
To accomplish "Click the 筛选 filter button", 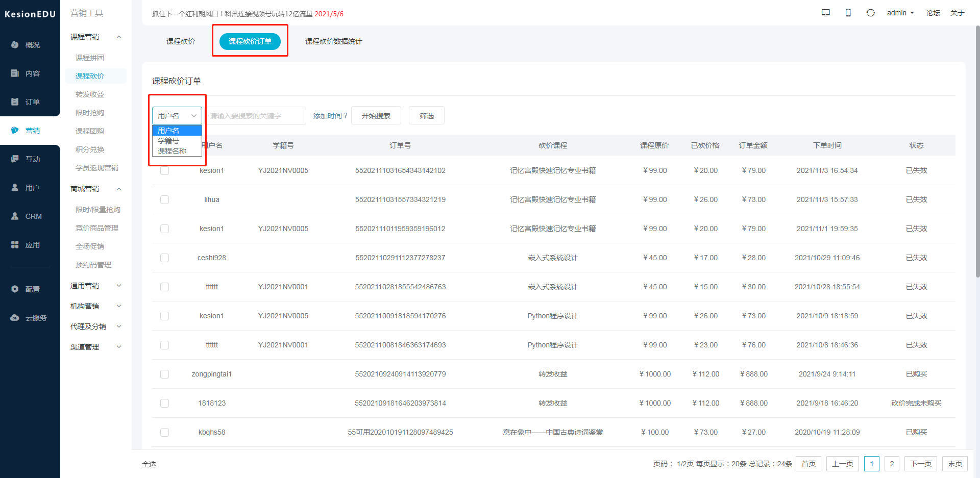I will click(x=427, y=116).
